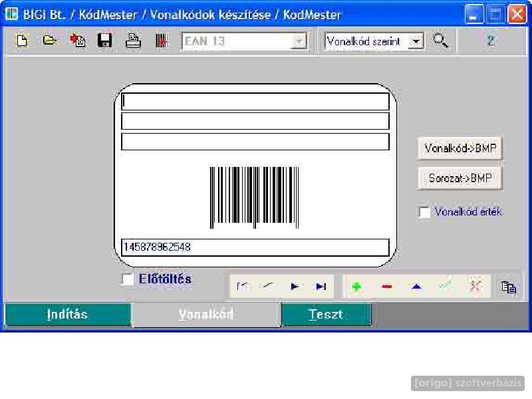Enable the Előtöltés checkbox
The image size is (532, 399).
coord(128,279)
